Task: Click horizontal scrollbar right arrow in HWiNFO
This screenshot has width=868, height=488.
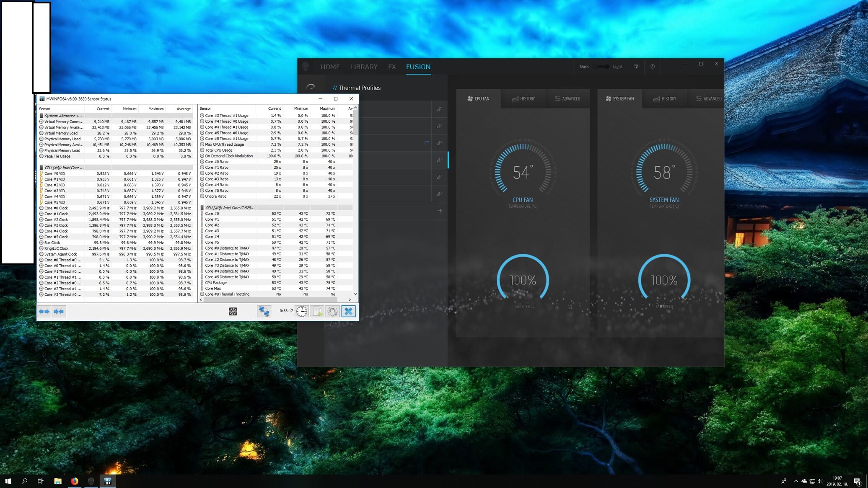Action: coord(350,300)
